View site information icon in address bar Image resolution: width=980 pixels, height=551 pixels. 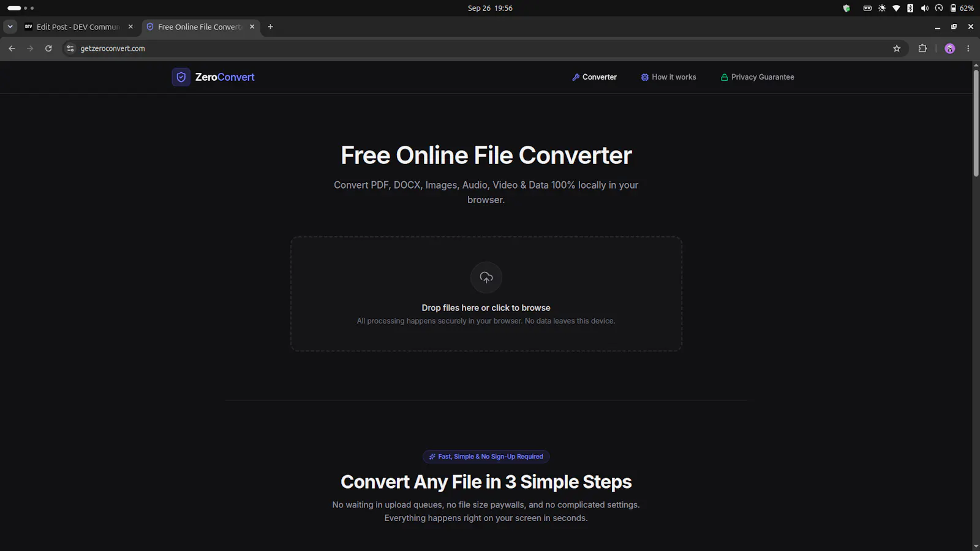pos(70,48)
